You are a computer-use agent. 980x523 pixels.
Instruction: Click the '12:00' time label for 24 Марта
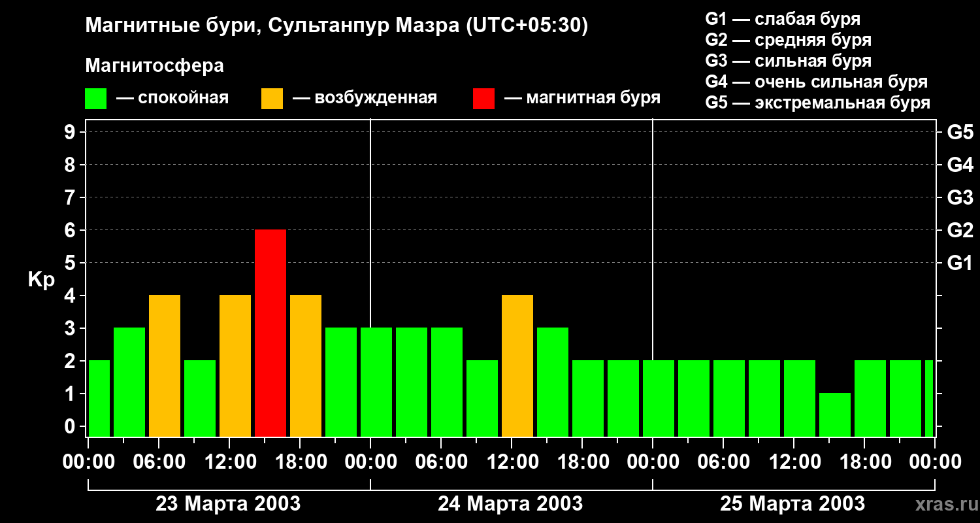click(512, 462)
